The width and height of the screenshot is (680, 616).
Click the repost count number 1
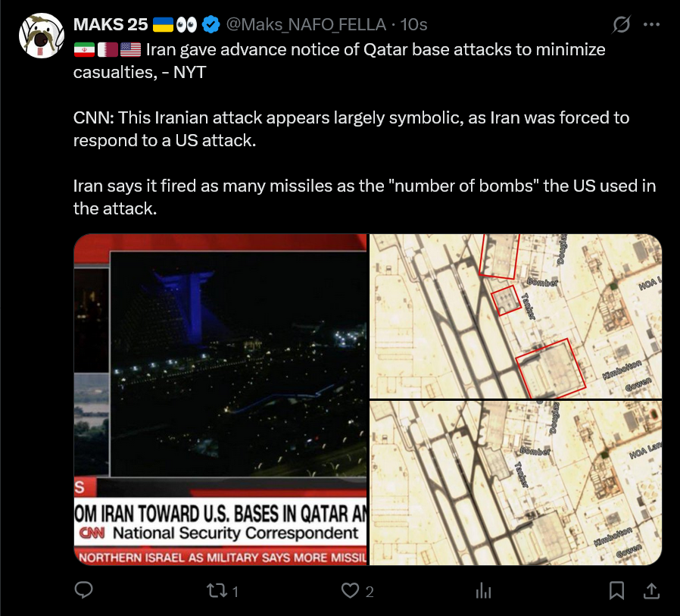235,592
